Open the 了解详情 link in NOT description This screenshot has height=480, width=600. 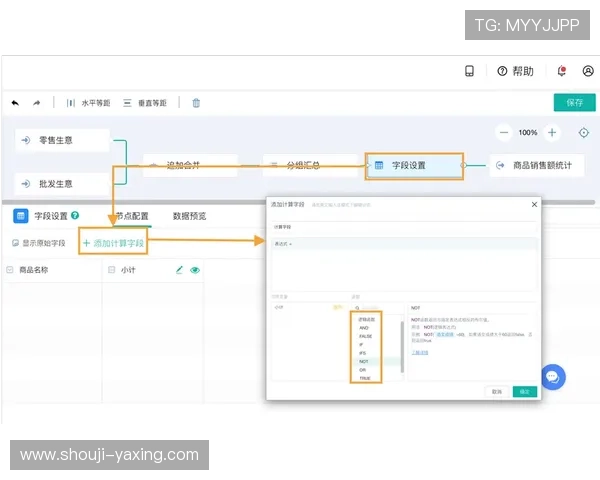420,353
